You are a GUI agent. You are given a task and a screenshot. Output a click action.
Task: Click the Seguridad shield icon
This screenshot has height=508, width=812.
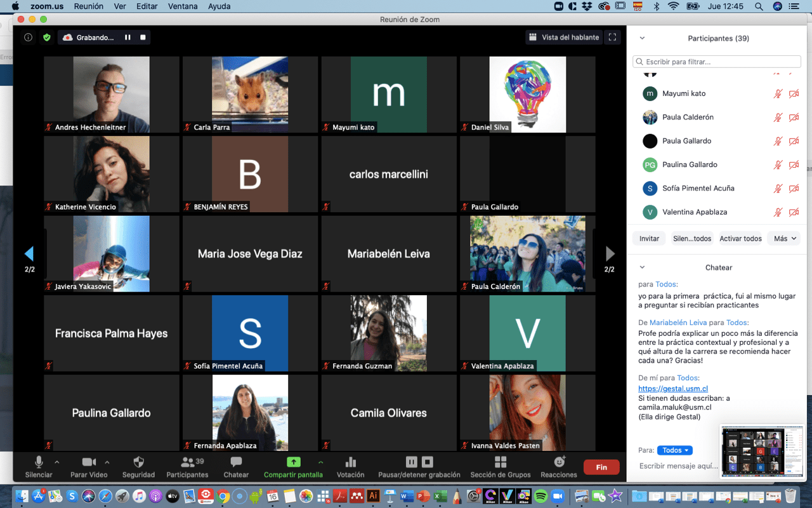[x=138, y=462]
